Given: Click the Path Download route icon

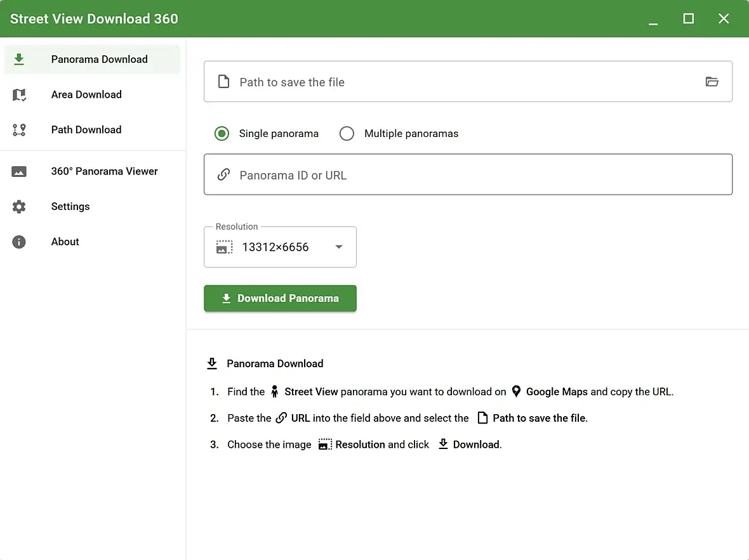Looking at the screenshot, I should (x=19, y=130).
